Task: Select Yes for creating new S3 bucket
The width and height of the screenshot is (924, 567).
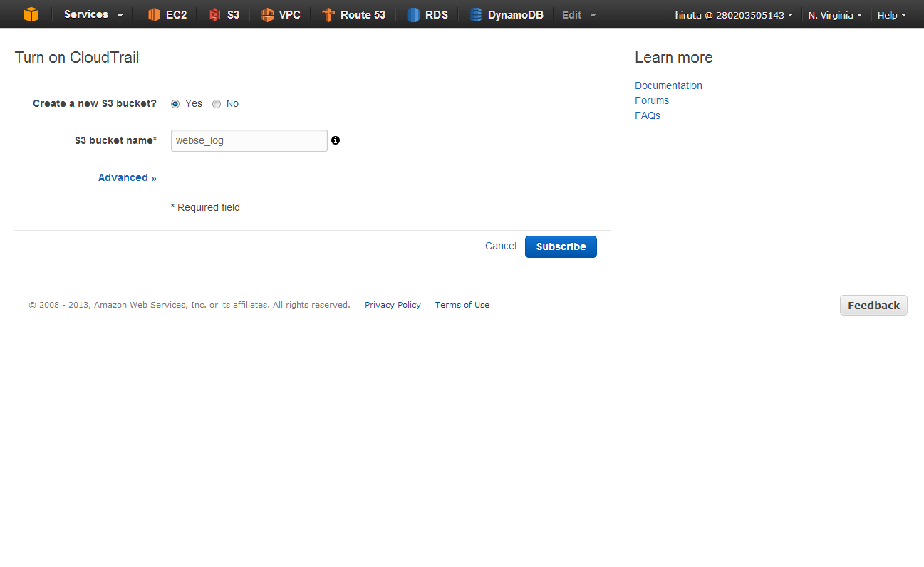Action: [x=175, y=104]
